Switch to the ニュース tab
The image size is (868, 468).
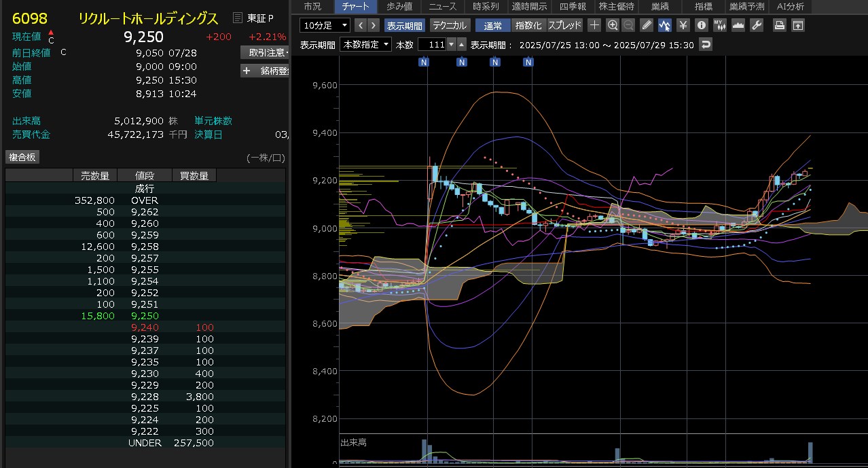(443, 6)
